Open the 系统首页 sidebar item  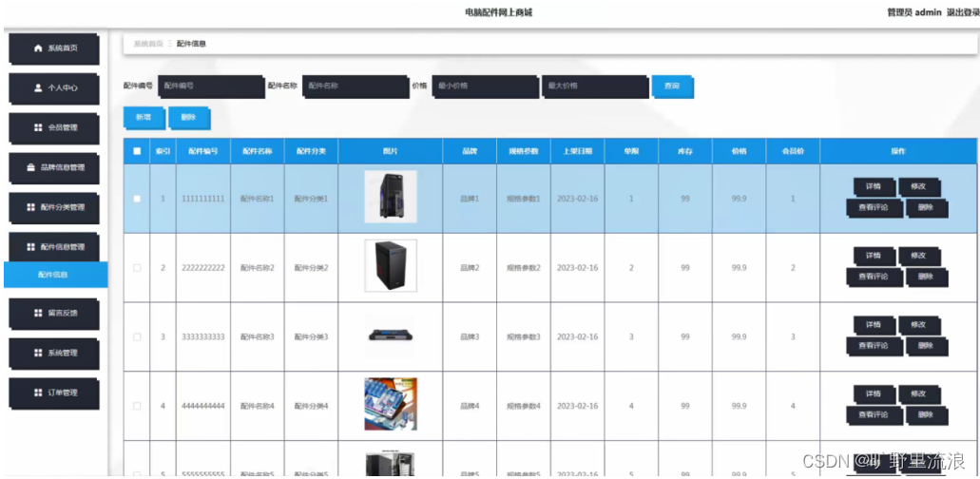click(x=54, y=48)
